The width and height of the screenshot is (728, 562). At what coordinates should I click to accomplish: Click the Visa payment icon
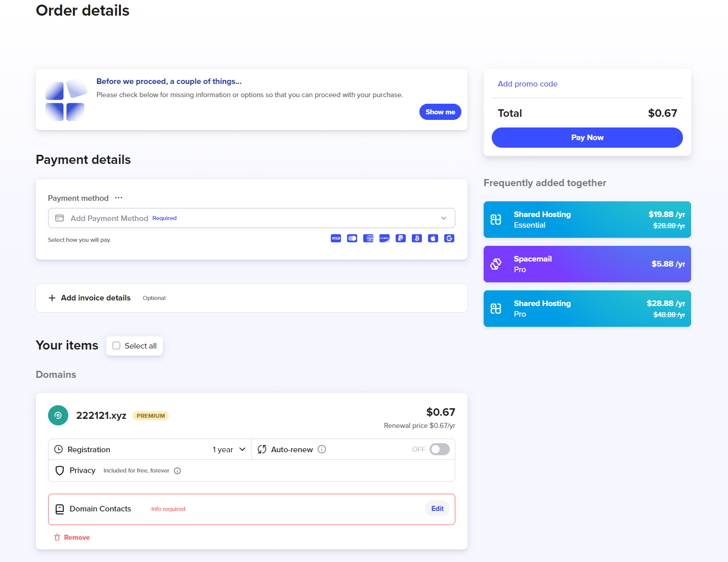click(336, 238)
